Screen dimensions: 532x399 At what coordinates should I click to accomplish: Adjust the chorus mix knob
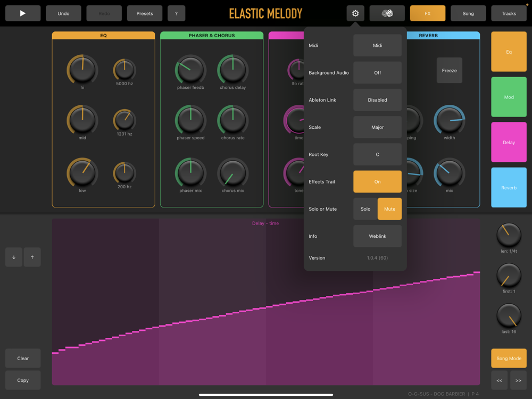click(x=233, y=173)
